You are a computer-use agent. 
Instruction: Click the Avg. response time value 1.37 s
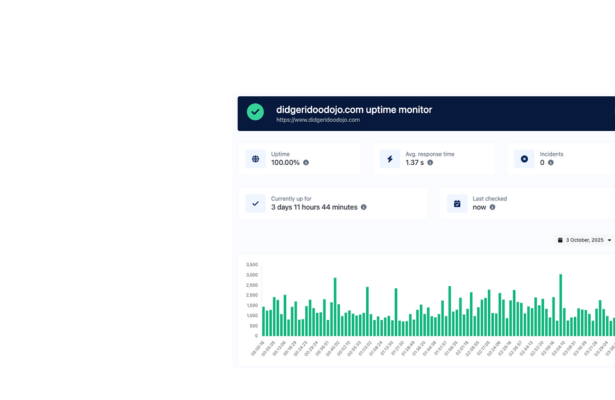pos(414,163)
